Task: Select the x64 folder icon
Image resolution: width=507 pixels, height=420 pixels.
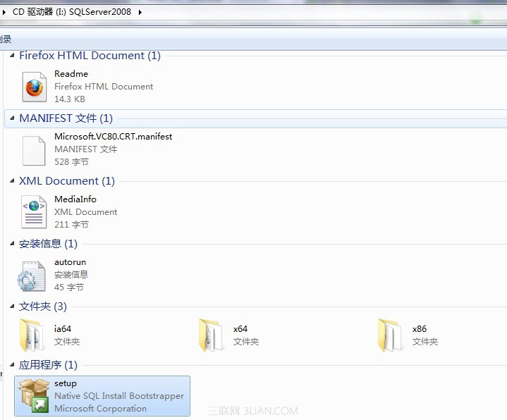Action: (211, 335)
